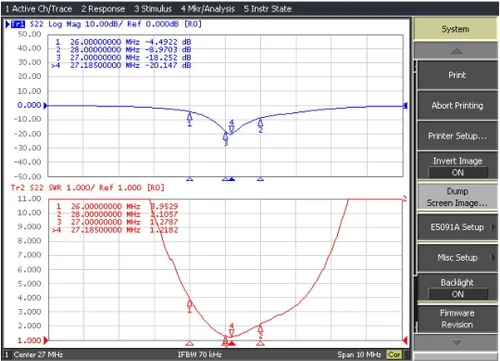Click the Cor correction status indicator
The height and width of the screenshot is (361, 500).
[394, 354]
